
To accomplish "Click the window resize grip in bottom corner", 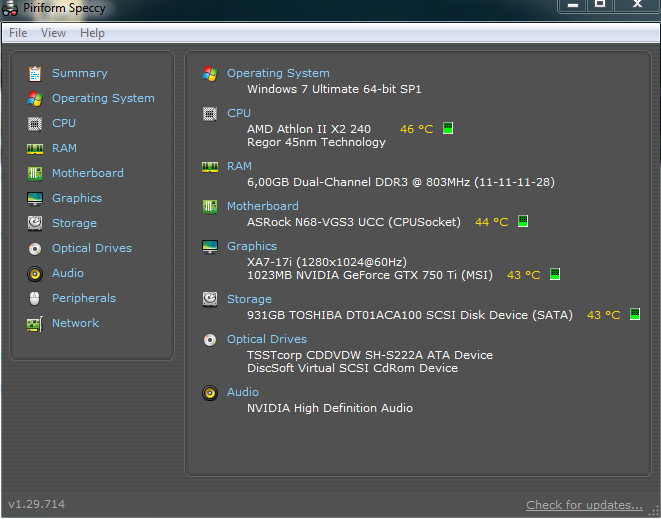I will [x=655, y=511].
